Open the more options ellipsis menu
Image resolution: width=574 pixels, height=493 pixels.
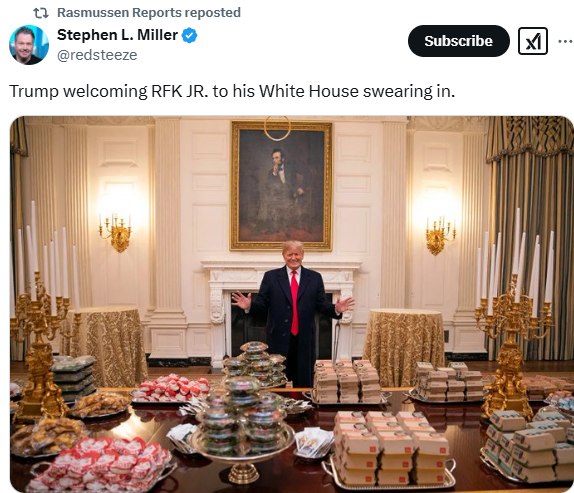coord(565,41)
